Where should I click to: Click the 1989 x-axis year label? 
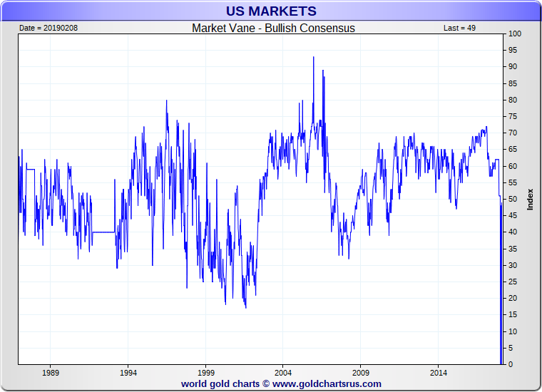click(51, 373)
